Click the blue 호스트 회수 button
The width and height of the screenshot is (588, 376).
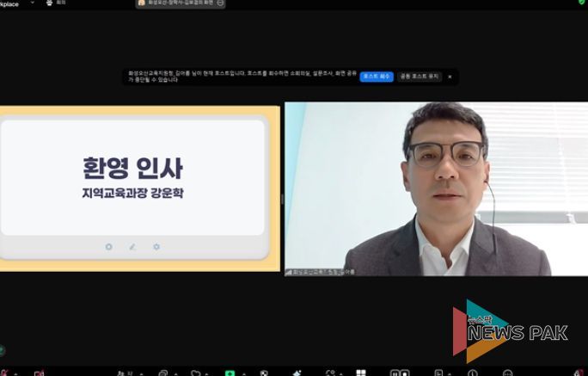click(x=377, y=77)
